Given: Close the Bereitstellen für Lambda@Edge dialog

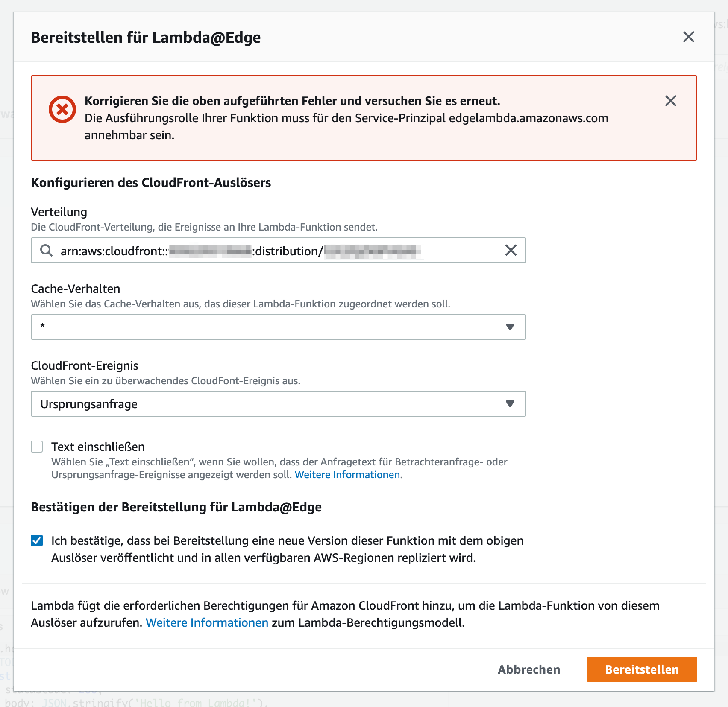Looking at the screenshot, I should tap(688, 37).
